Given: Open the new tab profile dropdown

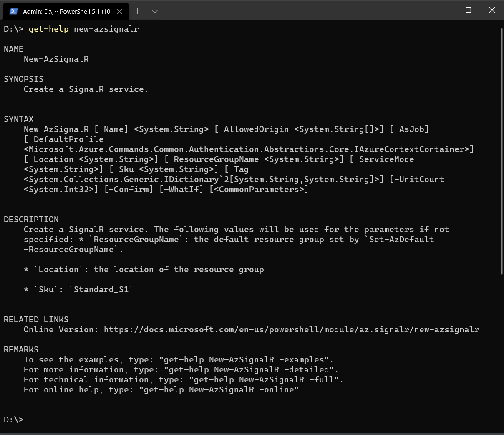Looking at the screenshot, I should (155, 11).
